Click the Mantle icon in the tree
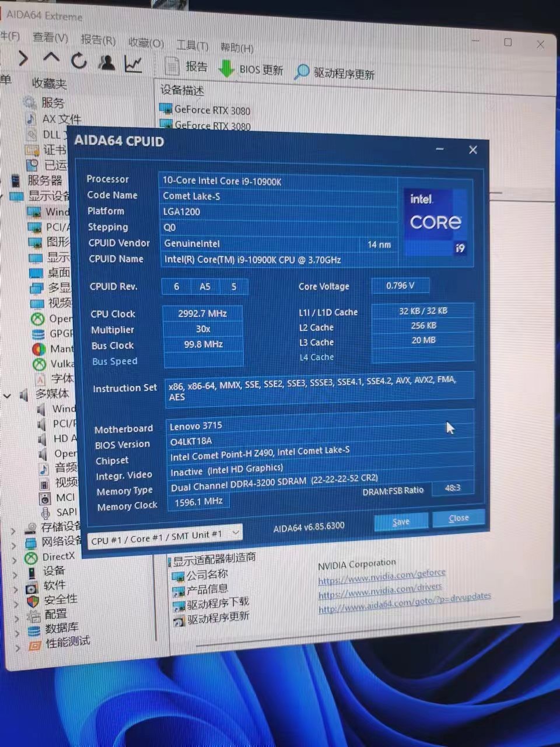 (x=38, y=349)
